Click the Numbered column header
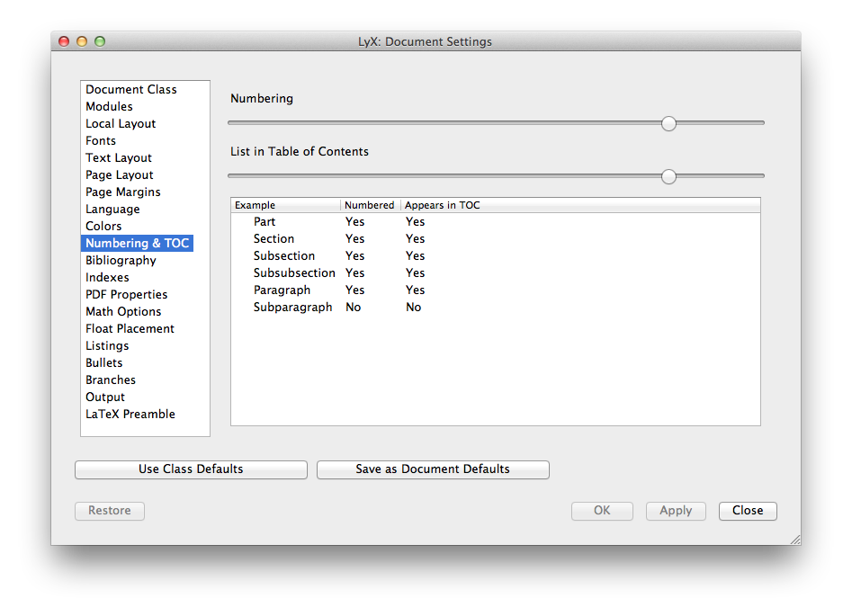 pos(371,205)
